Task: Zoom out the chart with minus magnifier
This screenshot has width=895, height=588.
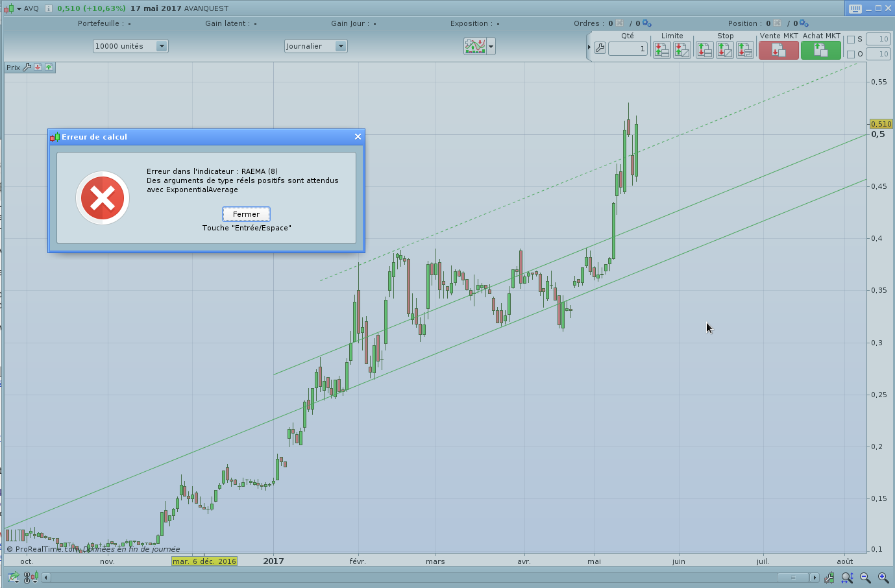Action: (865, 577)
